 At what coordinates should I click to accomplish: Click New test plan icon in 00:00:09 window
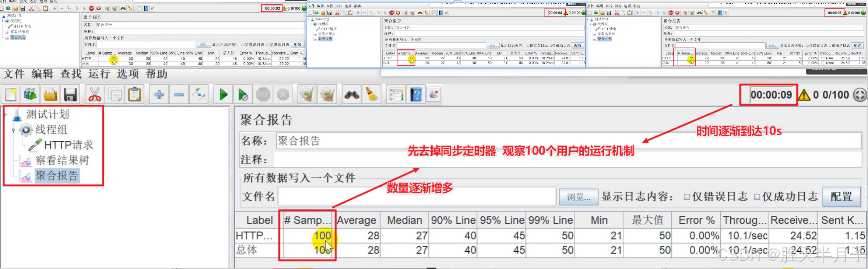(x=11, y=94)
